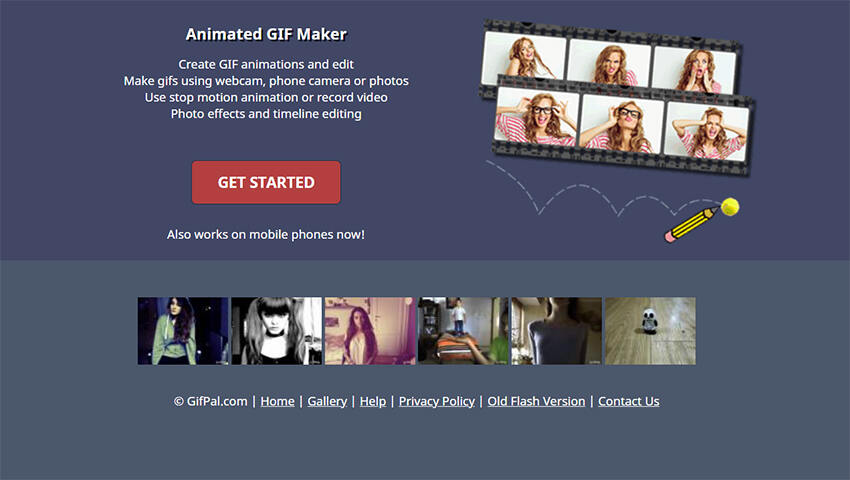The height and width of the screenshot is (480, 850).
Task: Select the child standing on bed thumbnail
Action: tap(463, 331)
